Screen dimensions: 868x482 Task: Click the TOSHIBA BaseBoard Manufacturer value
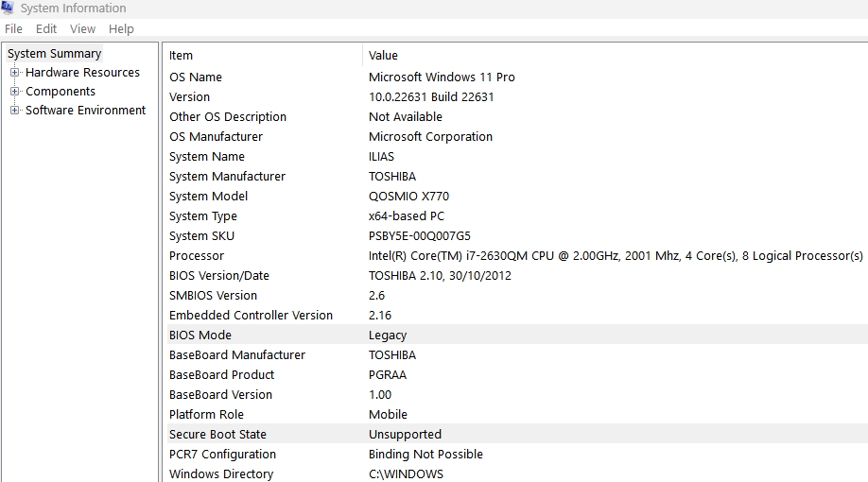pos(392,355)
